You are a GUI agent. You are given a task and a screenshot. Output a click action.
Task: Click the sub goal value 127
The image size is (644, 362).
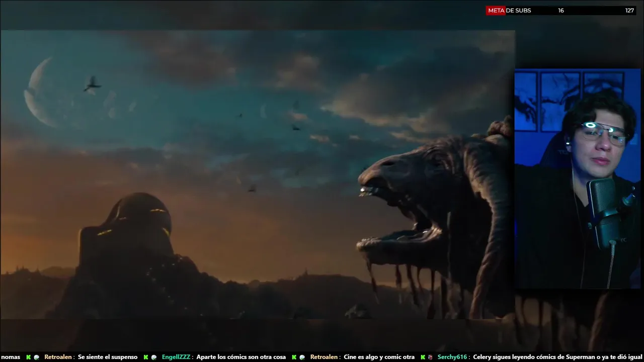pyautogui.click(x=629, y=11)
